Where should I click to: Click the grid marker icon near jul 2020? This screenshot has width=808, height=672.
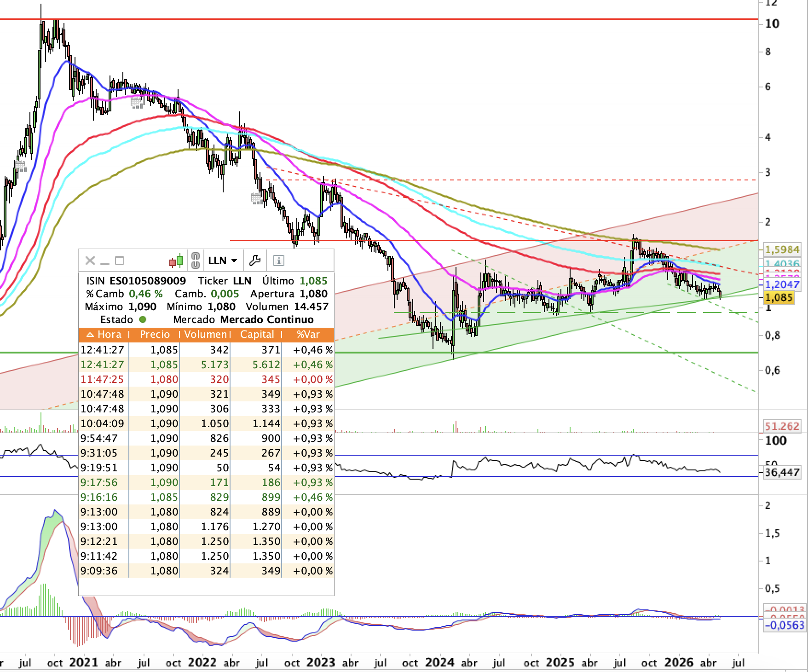(x=20, y=166)
